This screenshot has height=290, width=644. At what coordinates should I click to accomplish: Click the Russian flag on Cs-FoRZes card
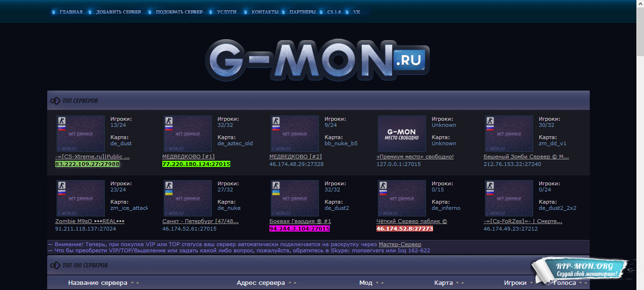pos(490,192)
